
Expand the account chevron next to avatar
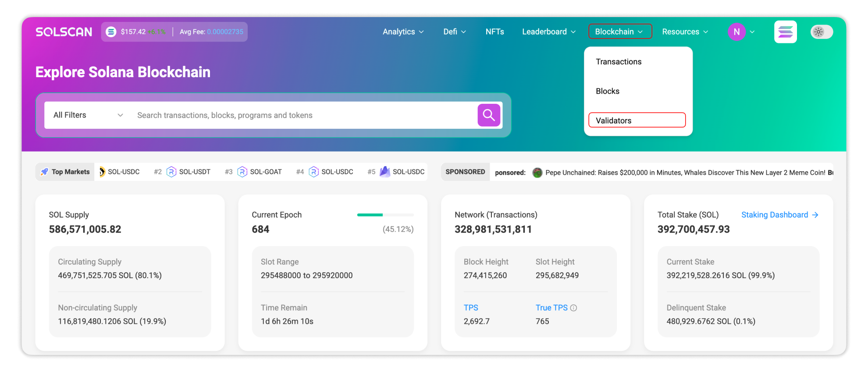pos(752,32)
